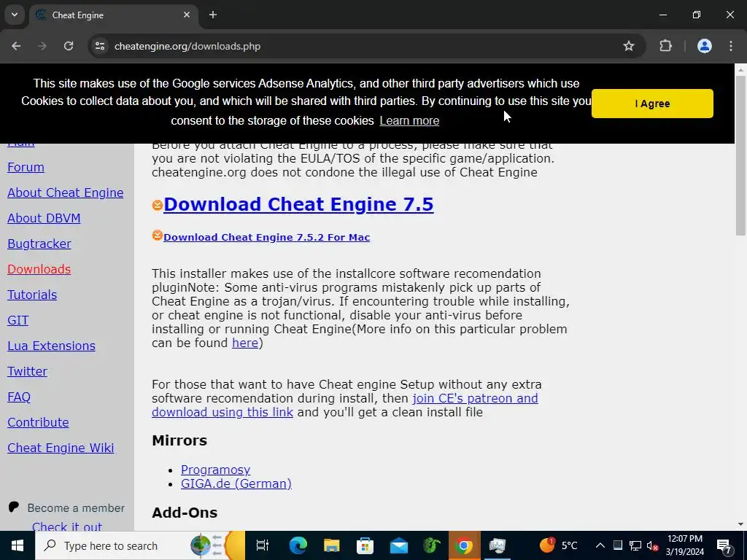Select the Downloads sidebar item
The image size is (747, 560).
click(39, 269)
